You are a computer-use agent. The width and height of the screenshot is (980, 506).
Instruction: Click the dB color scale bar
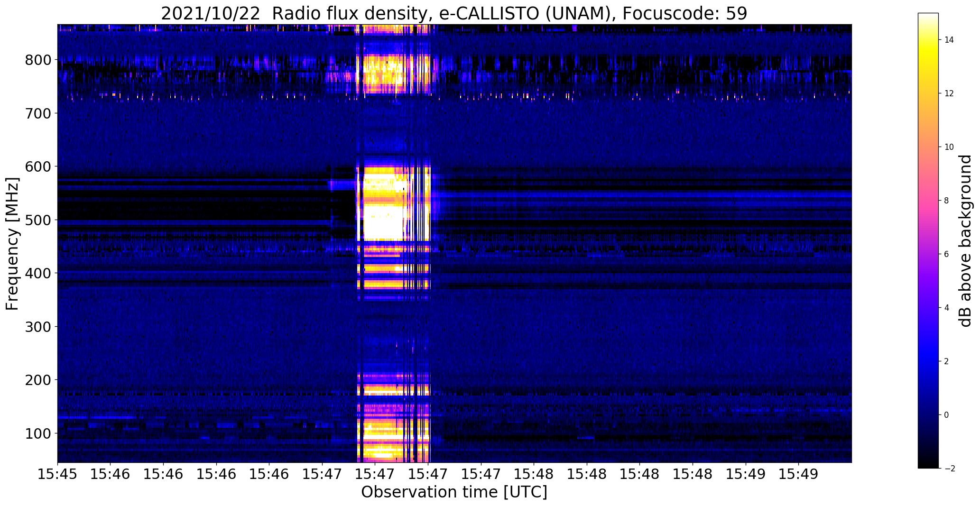pyautogui.click(x=928, y=240)
